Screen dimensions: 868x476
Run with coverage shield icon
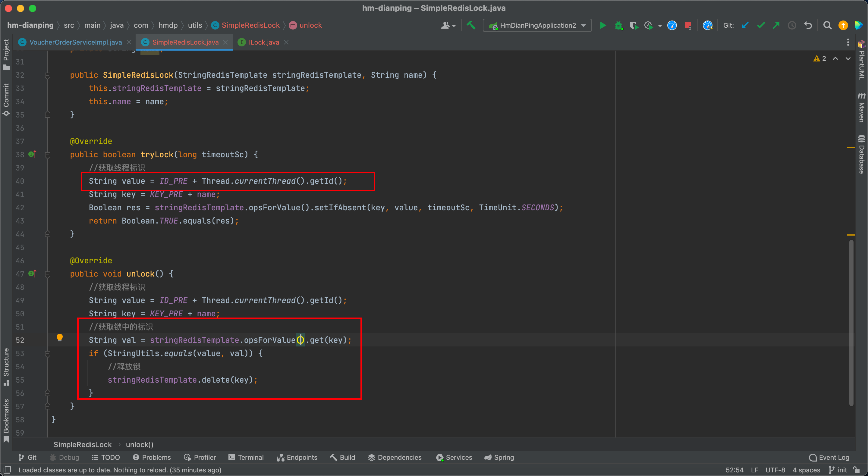click(x=634, y=25)
